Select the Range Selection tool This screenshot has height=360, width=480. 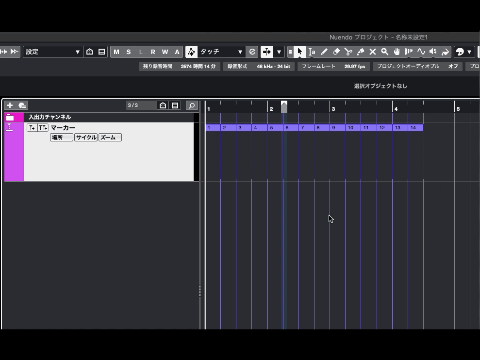pyautogui.click(x=312, y=52)
